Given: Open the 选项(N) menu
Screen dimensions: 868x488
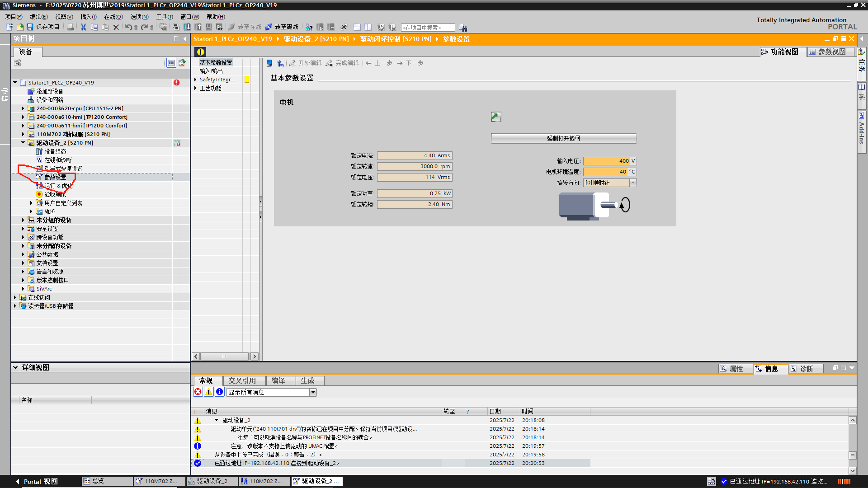Looking at the screenshot, I should 139,17.
